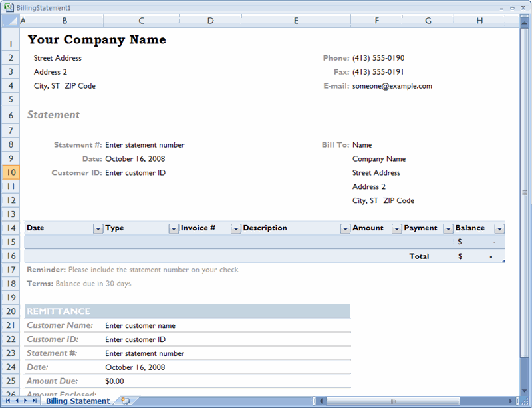532x408 pixels.
Task: Open the Type column filter dropdown
Action: pos(174,229)
